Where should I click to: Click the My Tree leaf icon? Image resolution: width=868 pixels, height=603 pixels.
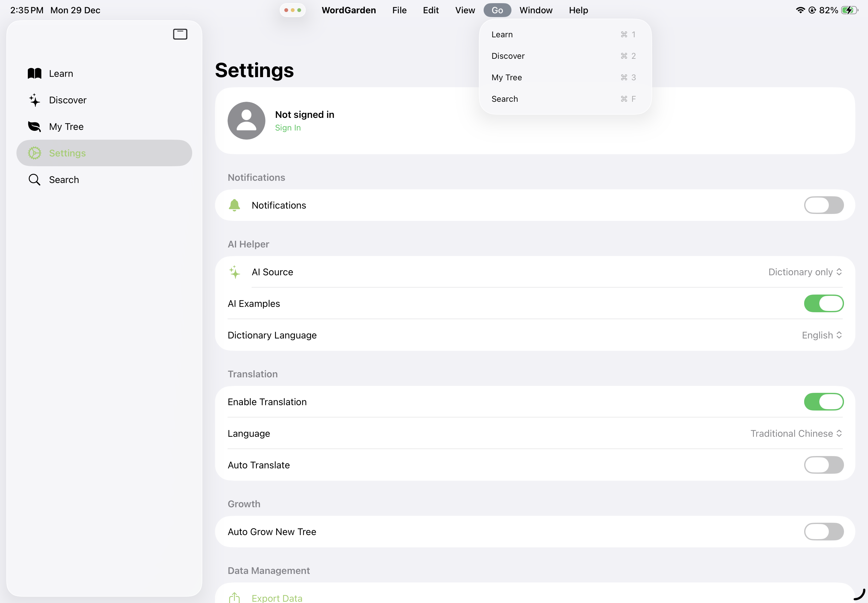[34, 126]
